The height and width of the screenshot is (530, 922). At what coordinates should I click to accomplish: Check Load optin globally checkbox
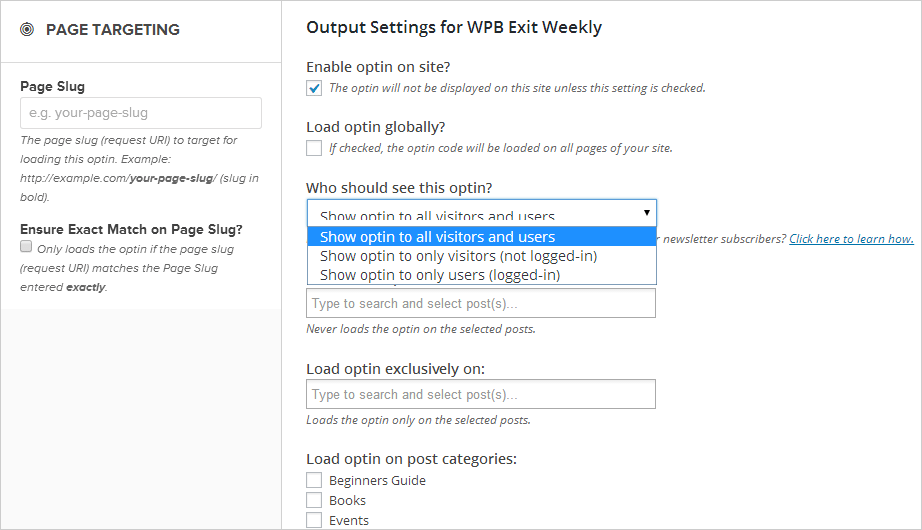tap(314, 148)
